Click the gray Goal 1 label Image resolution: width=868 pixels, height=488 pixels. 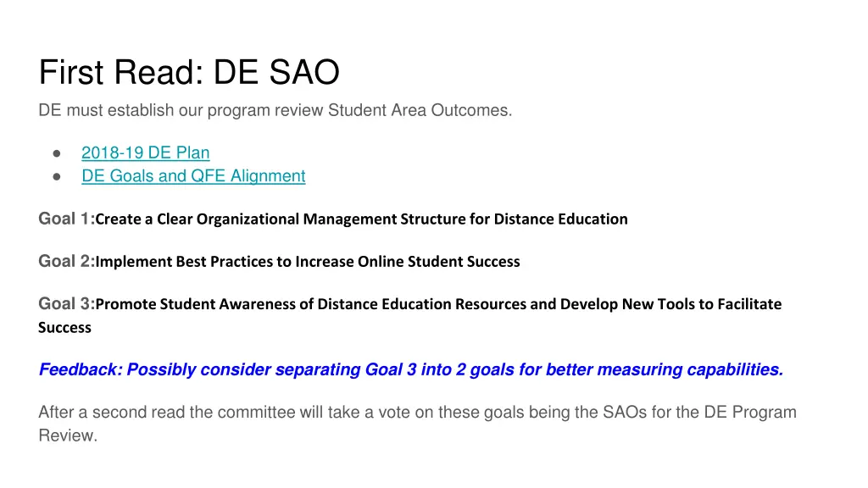66,219
